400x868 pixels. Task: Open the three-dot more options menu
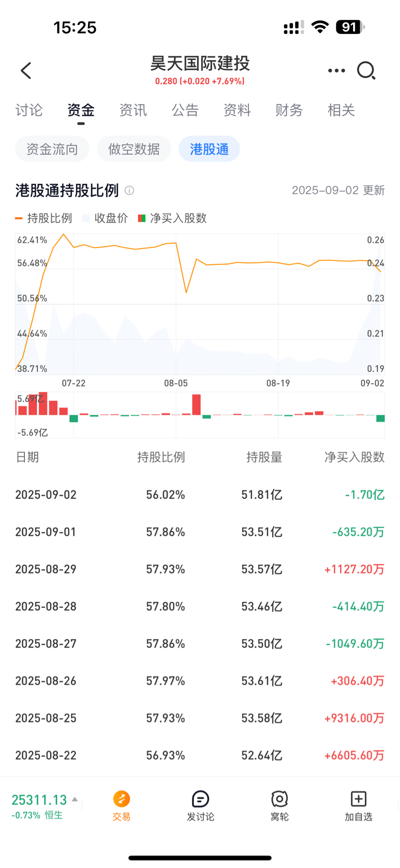coord(336,70)
